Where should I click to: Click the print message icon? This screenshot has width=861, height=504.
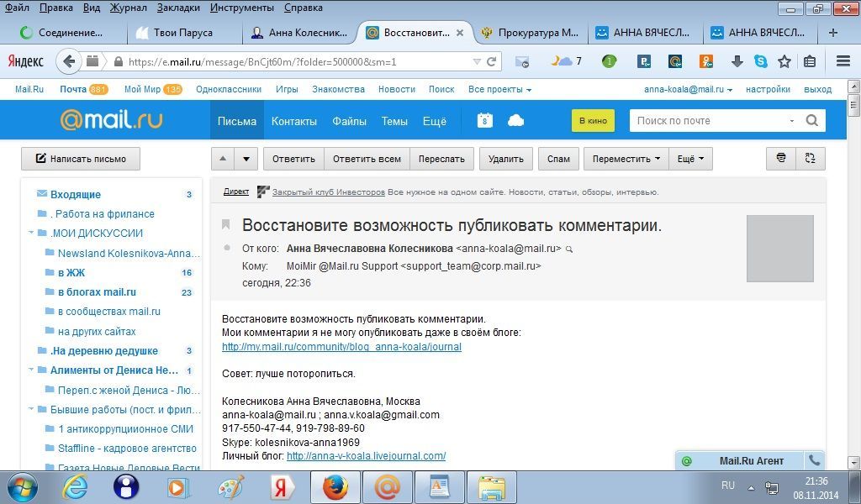pos(781,158)
